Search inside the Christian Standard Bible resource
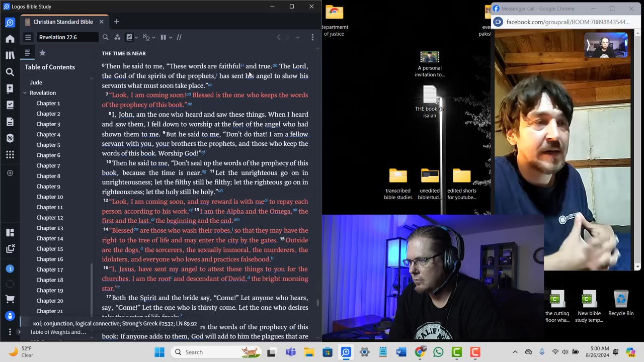The width and height of the screenshot is (644, 362). pos(105,37)
